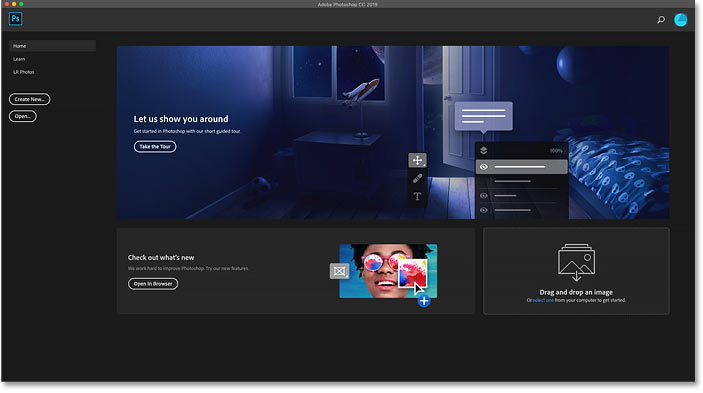Click the Photoshop Ps logo icon

point(15,19)
